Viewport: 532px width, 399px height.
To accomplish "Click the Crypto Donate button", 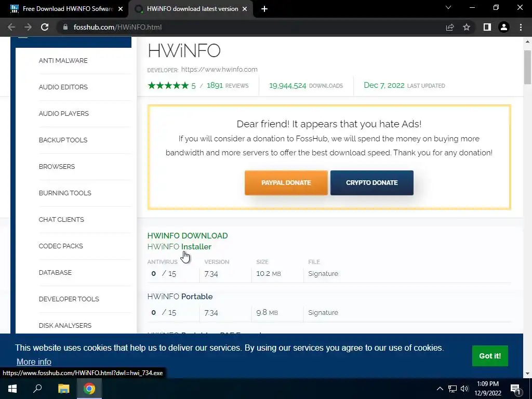I will (x=372, y=183).
